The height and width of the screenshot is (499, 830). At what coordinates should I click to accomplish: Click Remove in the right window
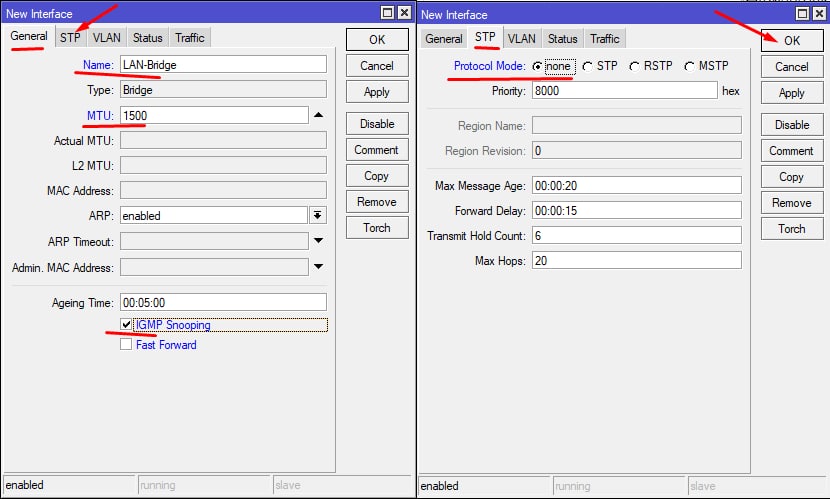[792, 203]
